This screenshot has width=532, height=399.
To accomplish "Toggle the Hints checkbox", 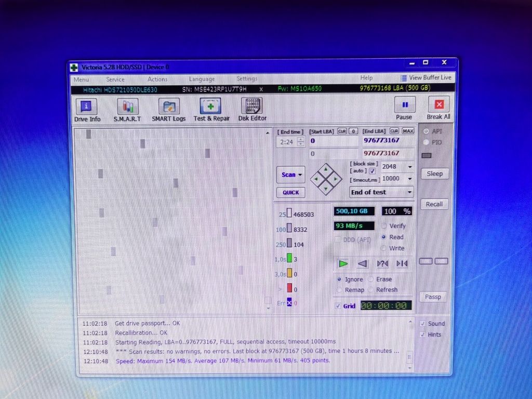I will pos(422,335).
